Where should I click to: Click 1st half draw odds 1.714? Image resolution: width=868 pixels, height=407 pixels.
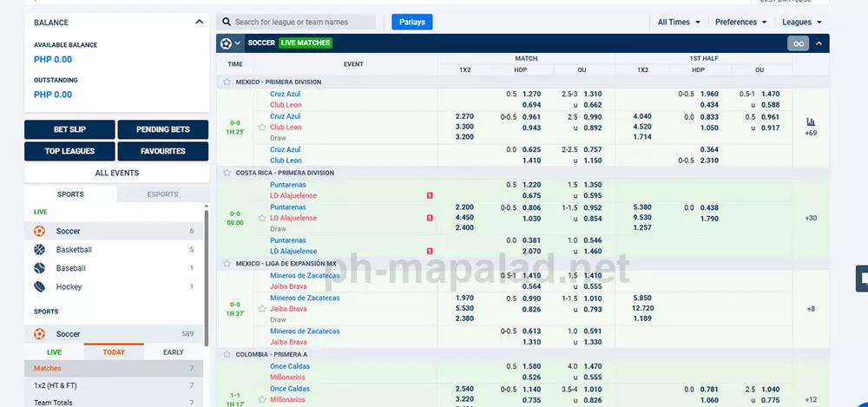(x=642, y=137)
